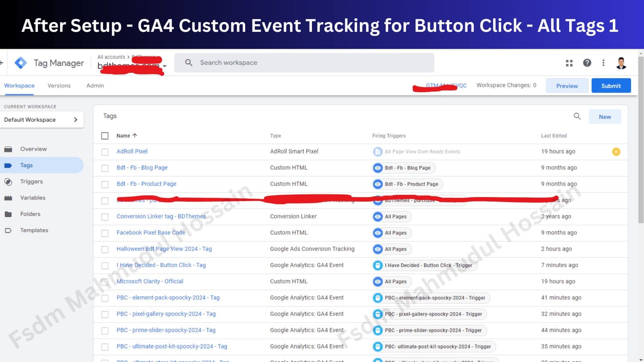The image size is (644, 362).
Task: Switch to the Versions tab
Action: click(59, 86)
